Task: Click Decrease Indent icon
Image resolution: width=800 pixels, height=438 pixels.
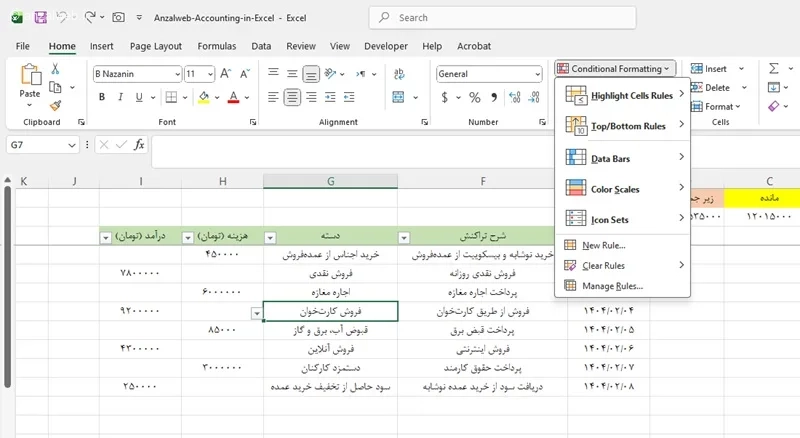Action: point(330,97)
